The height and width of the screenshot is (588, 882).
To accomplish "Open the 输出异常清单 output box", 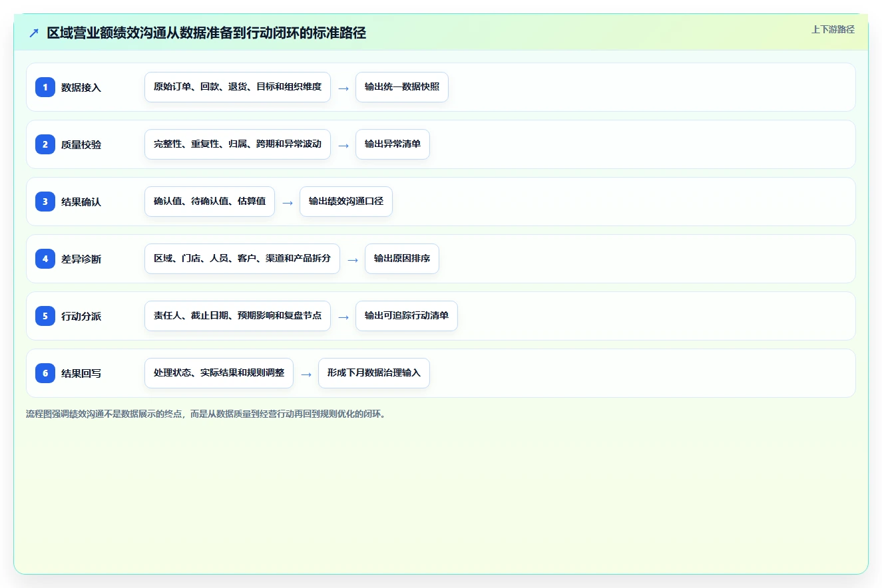I will point(393,144).
